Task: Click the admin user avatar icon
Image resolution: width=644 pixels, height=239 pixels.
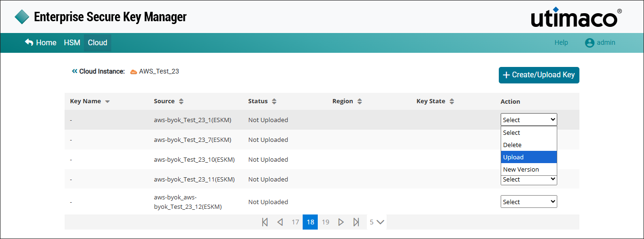Action: click(x=589, y=42)
